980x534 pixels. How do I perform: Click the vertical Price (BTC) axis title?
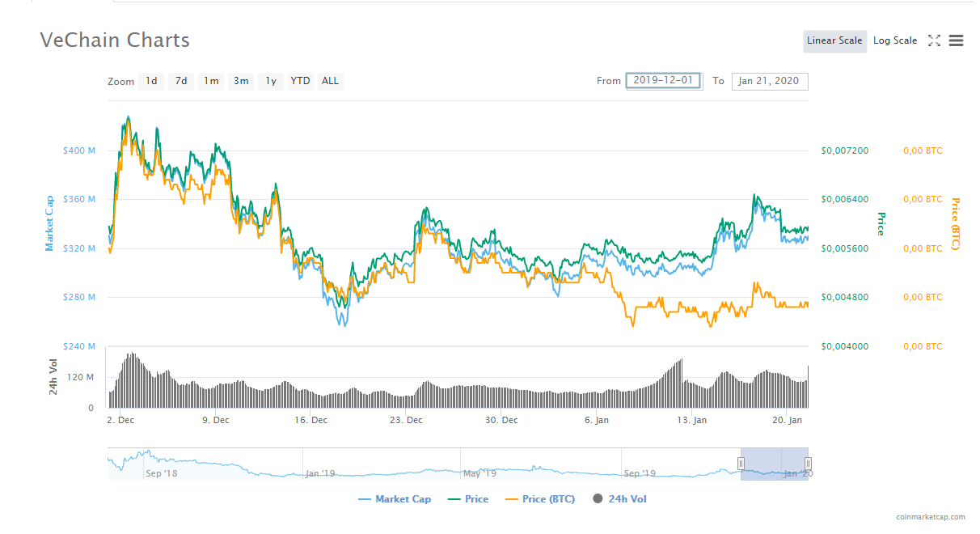click(x=956, y=224)
